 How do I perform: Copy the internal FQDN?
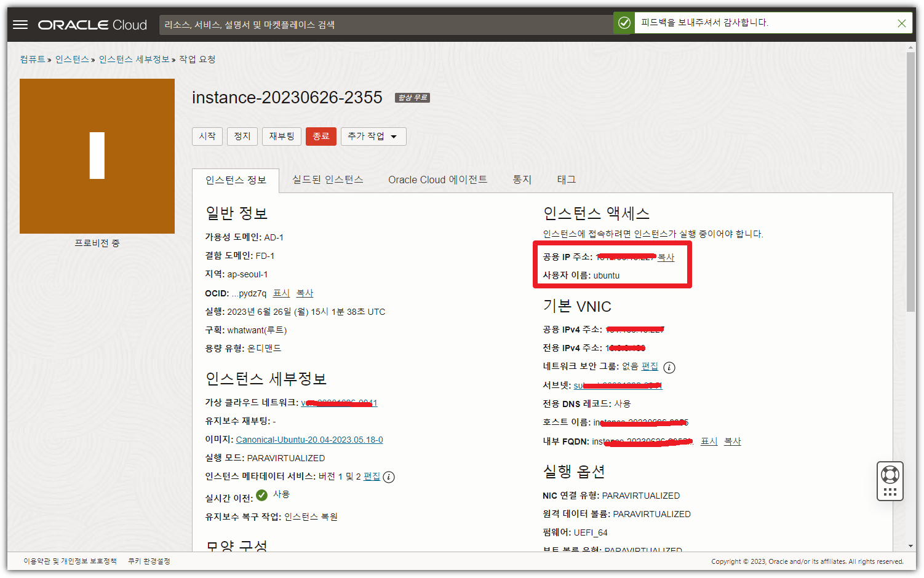tap(732, 441)
